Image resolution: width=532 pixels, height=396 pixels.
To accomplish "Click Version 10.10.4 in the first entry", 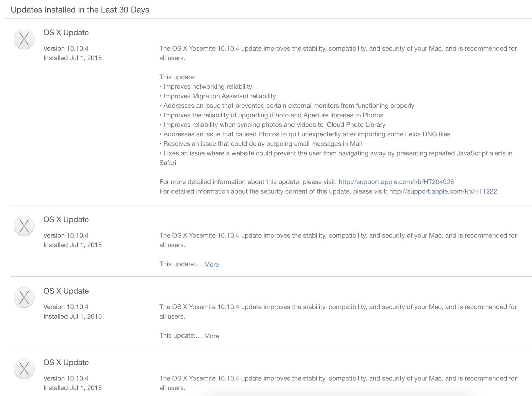I will pyautogui.click(x=66, y=48).
